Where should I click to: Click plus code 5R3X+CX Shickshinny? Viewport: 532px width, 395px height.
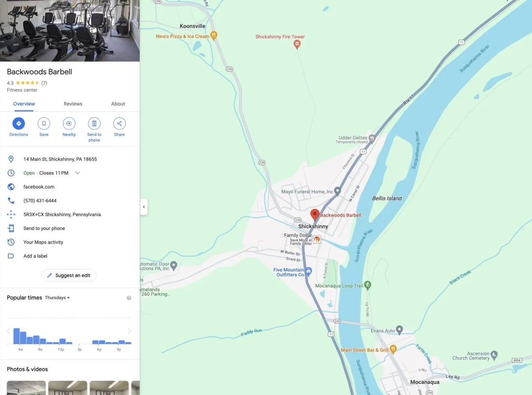[62, 214]
